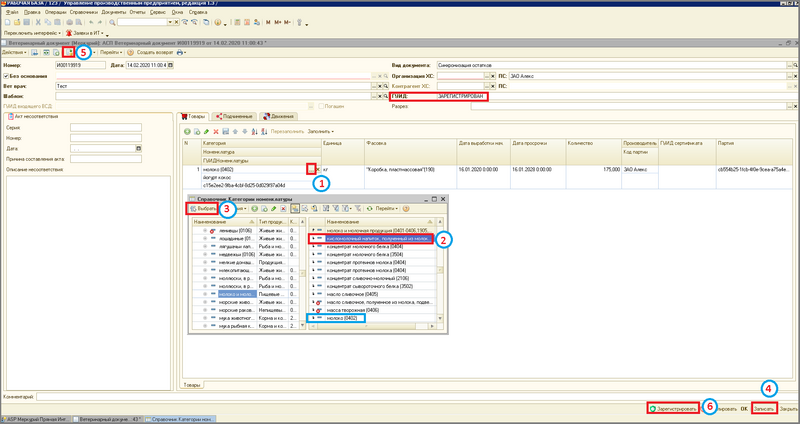Screen dimensions: 800x424
Task: Click the red X delete row icon in Товары toolbar
Action: tap(216, 131)
